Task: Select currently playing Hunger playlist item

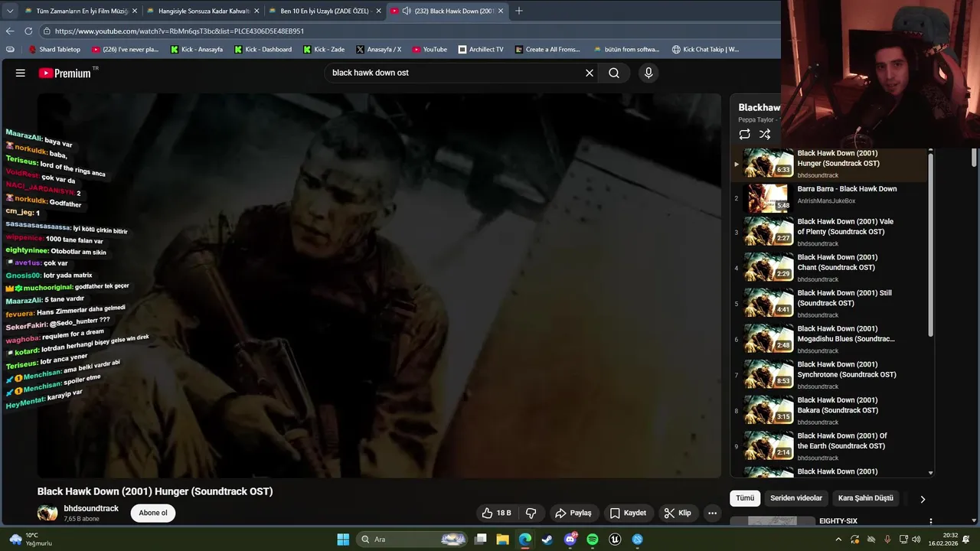Action: (828, 164)
